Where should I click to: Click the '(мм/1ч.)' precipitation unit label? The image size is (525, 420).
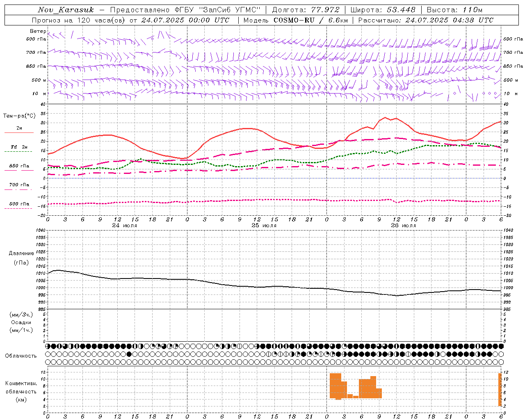21,330
